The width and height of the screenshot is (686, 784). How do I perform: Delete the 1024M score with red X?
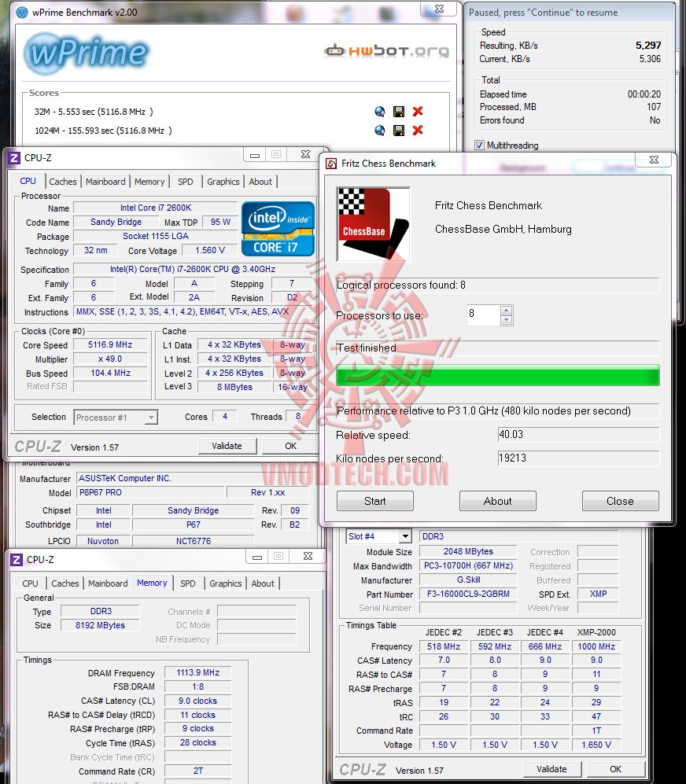point(418,130)
